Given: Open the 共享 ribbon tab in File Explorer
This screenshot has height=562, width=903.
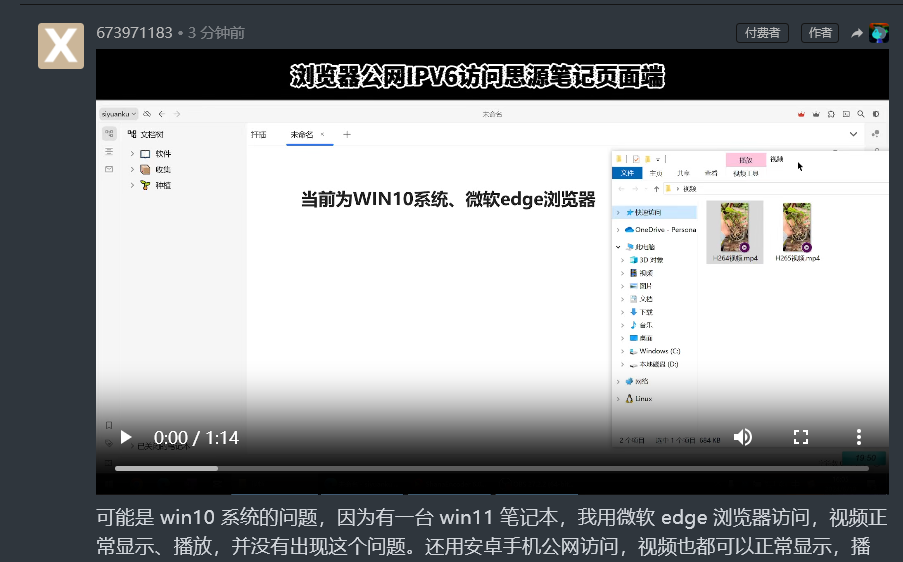Looking at the screenshot, I should (x=683, y=173).
